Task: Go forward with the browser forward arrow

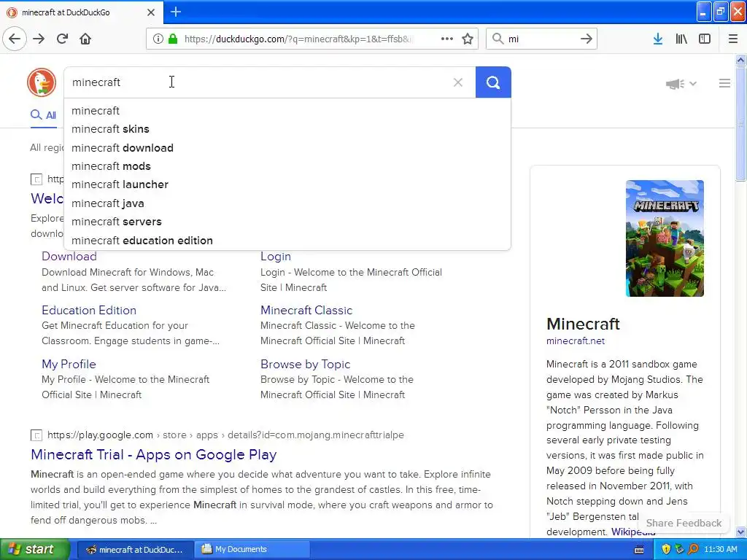Action: click(39, 39)
